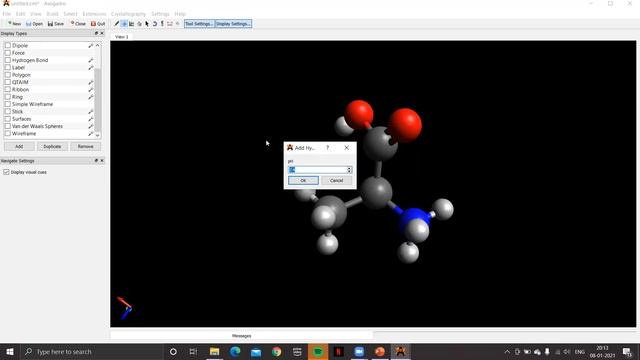Open Chrome from the taskbar

tap(277, 351)
